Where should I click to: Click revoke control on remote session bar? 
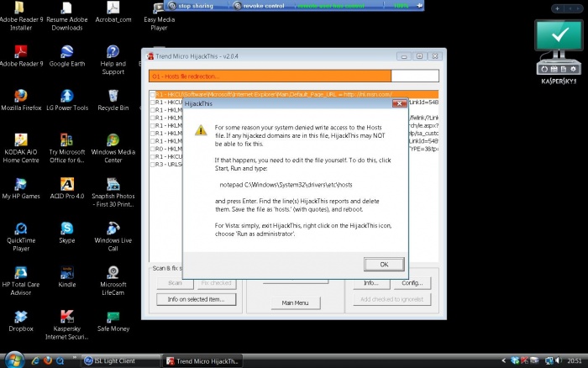(x=259, y=6)
